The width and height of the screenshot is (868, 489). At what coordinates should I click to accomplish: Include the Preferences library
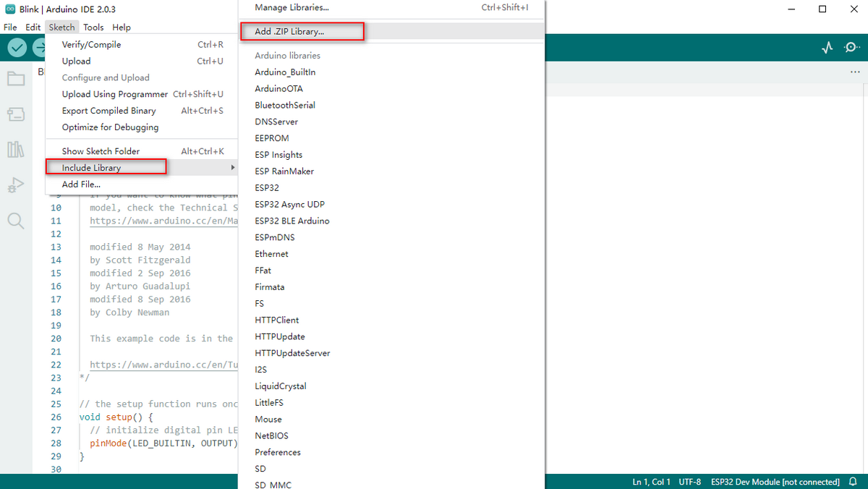coord(391,452)
